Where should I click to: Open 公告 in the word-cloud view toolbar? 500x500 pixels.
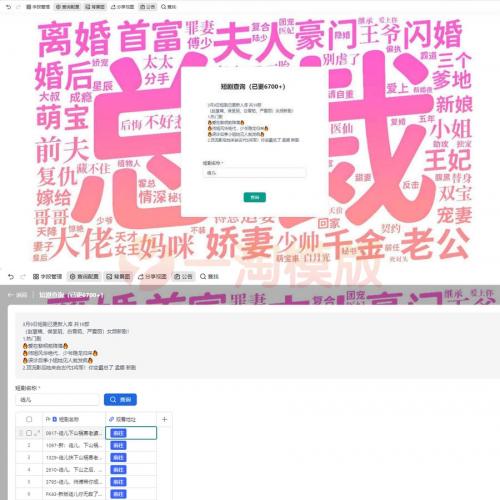point(147,7)
